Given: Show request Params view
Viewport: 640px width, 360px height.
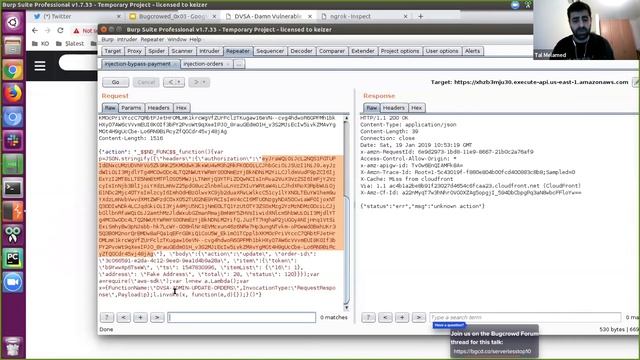Looking at the screenshot, I should click(x=131, y=108).
